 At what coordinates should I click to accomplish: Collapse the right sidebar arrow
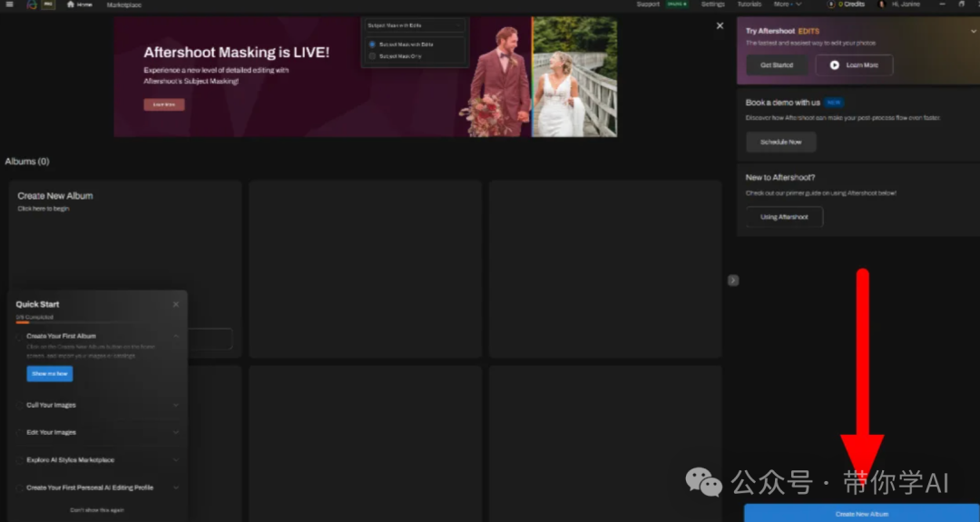coord(733,281)
